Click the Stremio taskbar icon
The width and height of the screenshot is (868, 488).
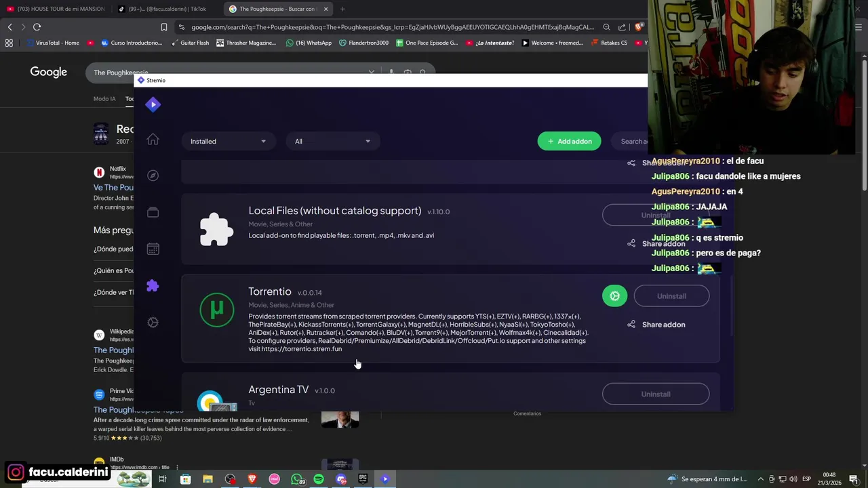pyautogui.click(x=385, y=479)
